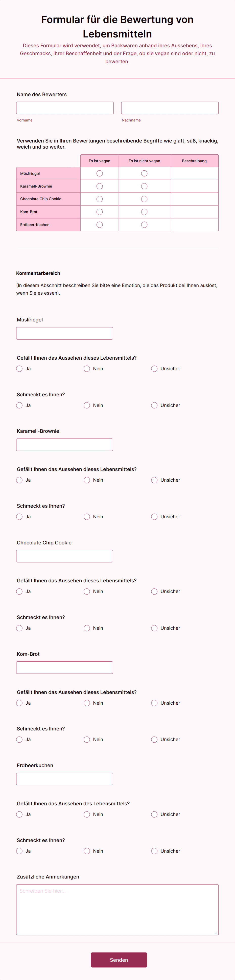Choose 'Ja' for Chocolate Chip Cookie taste
This screenshot has width=235, height=980.
point(19,628)
